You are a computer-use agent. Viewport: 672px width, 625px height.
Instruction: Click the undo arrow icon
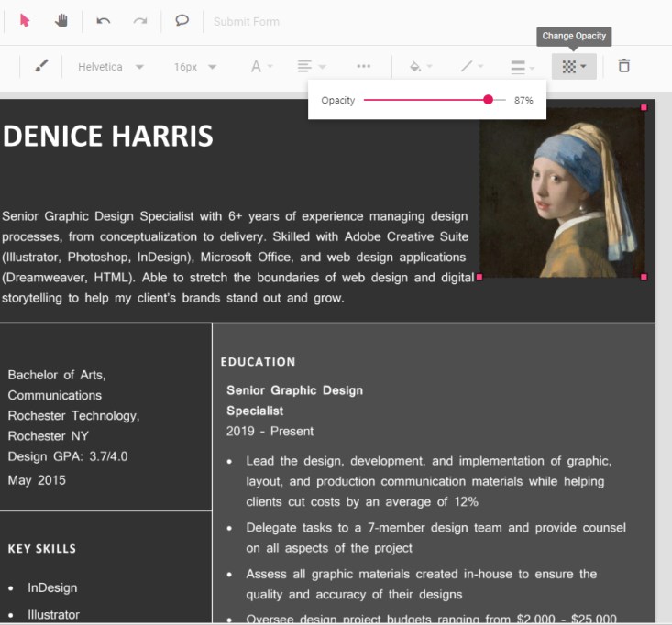[103, 21]
